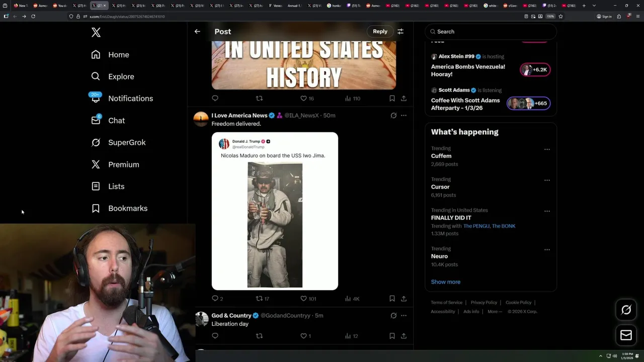Like the Liberation day post
This screenshot has height=362, width=644.
tap(305, 336)
